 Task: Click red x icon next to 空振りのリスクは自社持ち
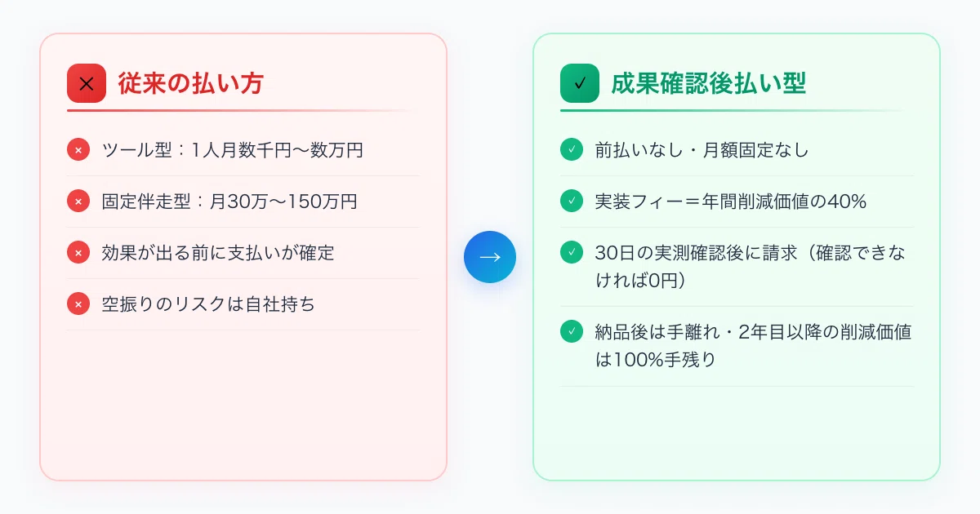point(78,304)
